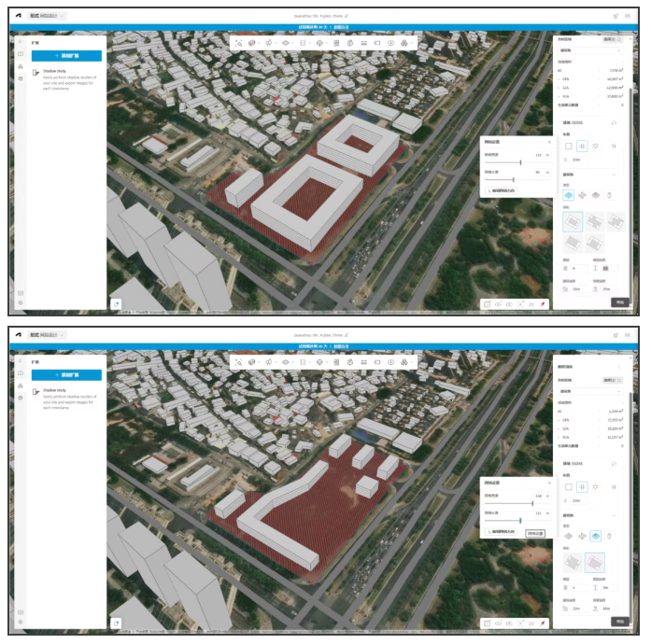This screenshot has width=651, height=644.
Task: Select the radial star layout option in the upper panel
Action: coord(595,146)
